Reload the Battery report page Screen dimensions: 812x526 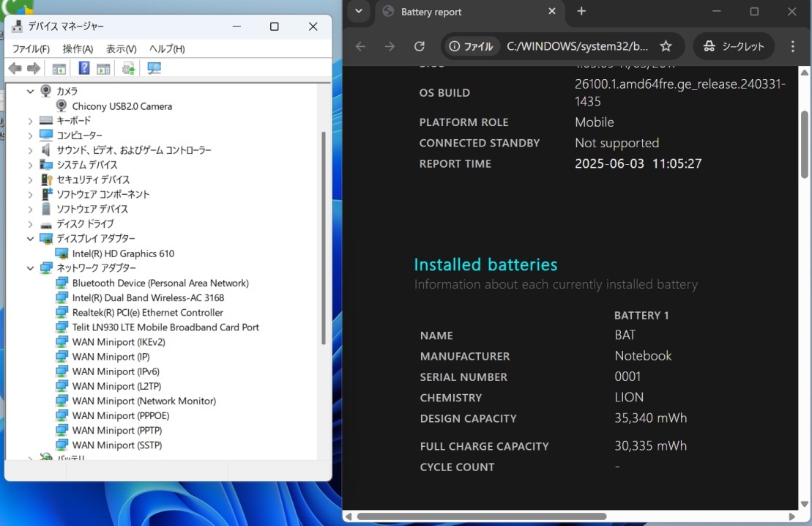420,47
